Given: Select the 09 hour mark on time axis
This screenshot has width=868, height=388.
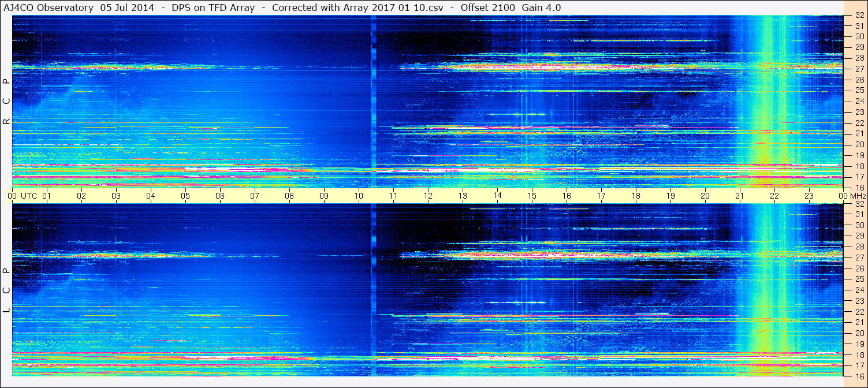Looking at the screenshot, I should (x=324, y=196).
